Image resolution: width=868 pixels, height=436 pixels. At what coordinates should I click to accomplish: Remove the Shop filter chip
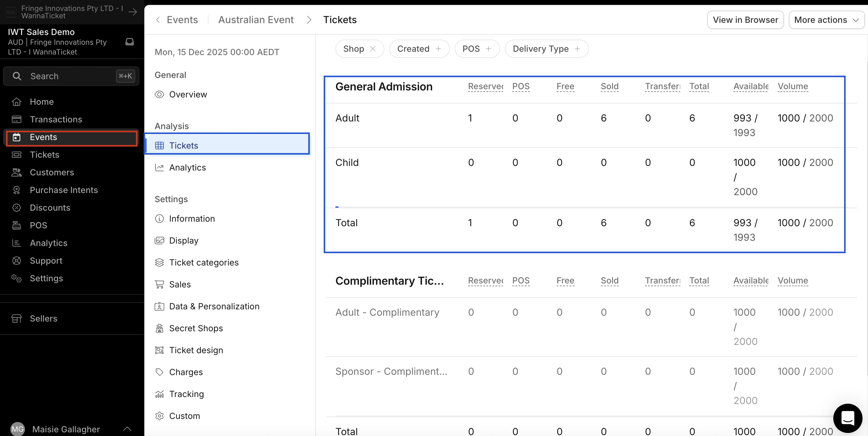pyautogui.click(x=373, y=49)
